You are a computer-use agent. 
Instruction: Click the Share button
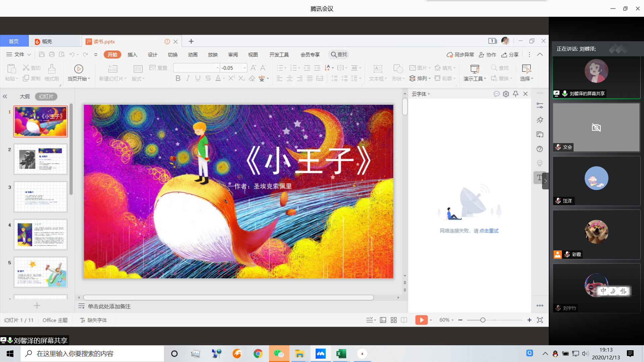point(510,55)
